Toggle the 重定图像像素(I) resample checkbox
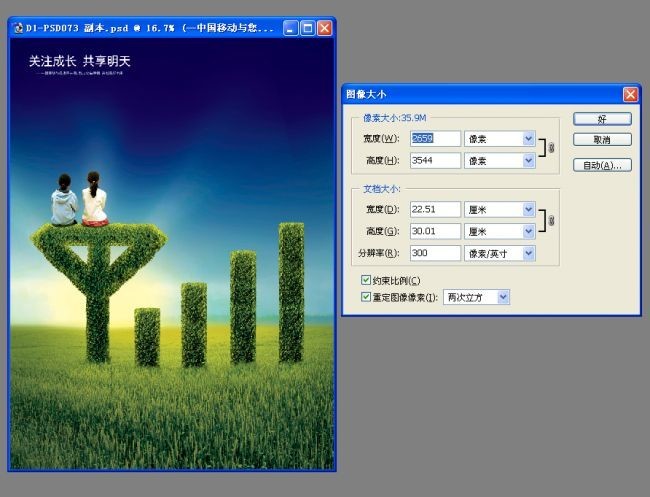This screenshot has width=650, height=497. tap(366, 297)
